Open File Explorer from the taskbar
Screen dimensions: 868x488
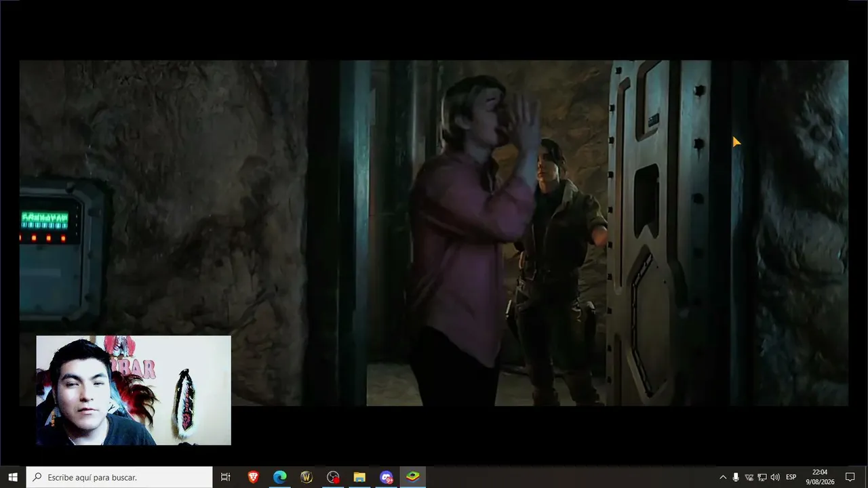(359, 477)
